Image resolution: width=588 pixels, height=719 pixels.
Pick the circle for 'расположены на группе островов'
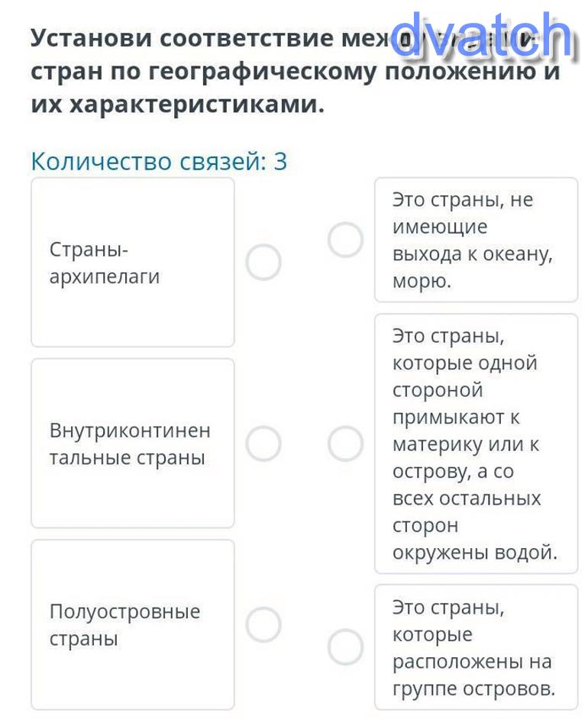coord(345,647)
